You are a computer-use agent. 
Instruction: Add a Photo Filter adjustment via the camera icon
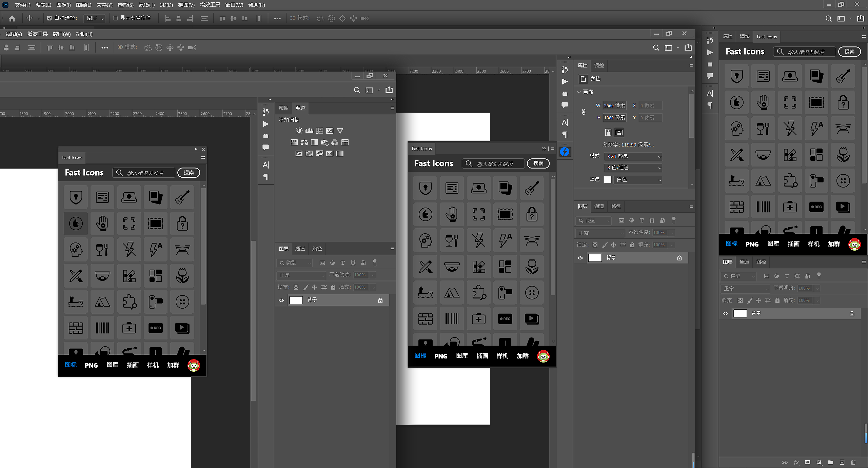[324, 142]
